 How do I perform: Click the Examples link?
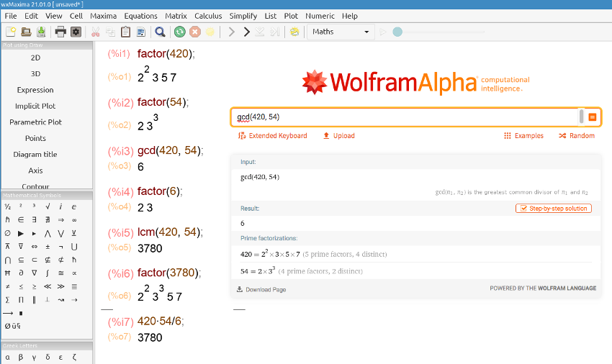tap(523, 136)
